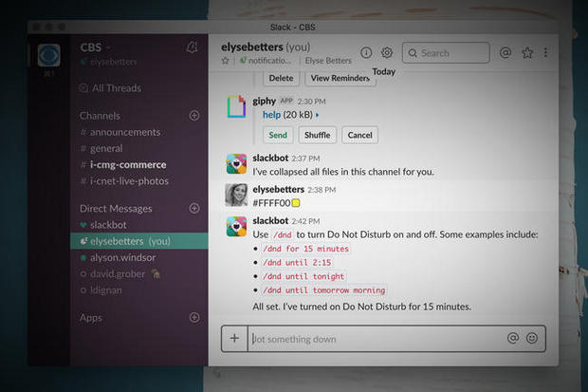588x392 pixels.
Task: Click the 2:42 PM timestamp
Action: pyautogui.click(x=305, y=221)
